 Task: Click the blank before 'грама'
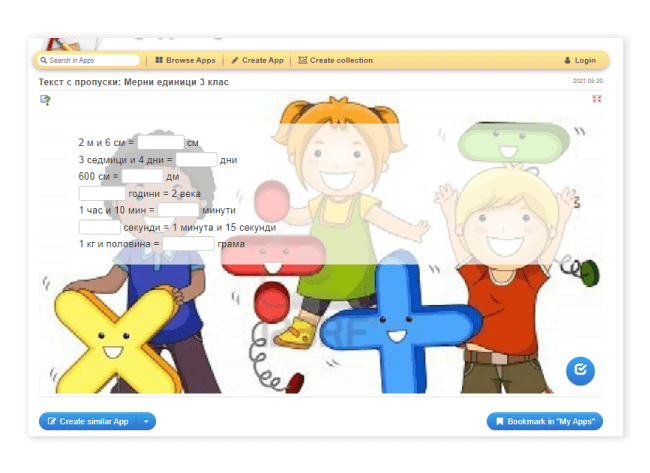pyautogui.click(x=188, y=243)
